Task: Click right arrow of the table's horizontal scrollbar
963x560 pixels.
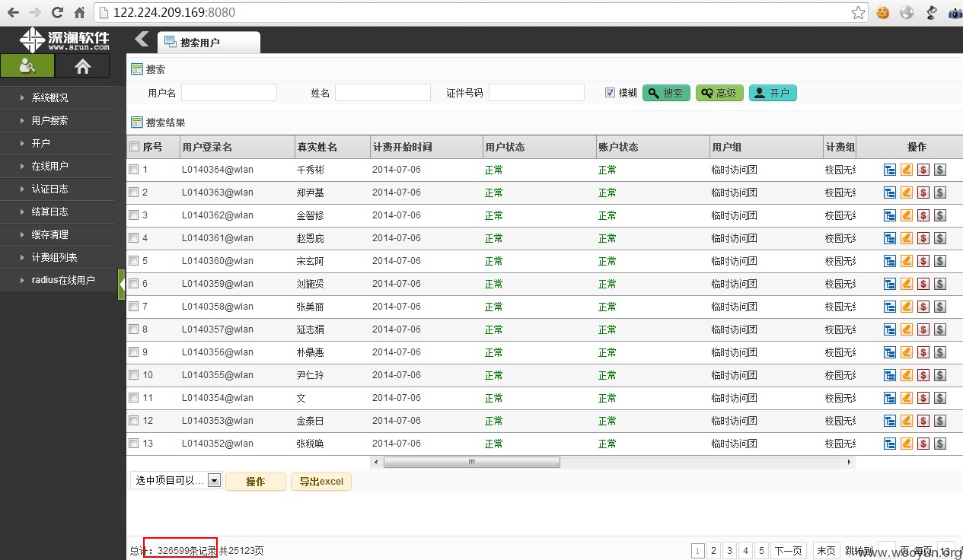Action: (x=850, y=462)
